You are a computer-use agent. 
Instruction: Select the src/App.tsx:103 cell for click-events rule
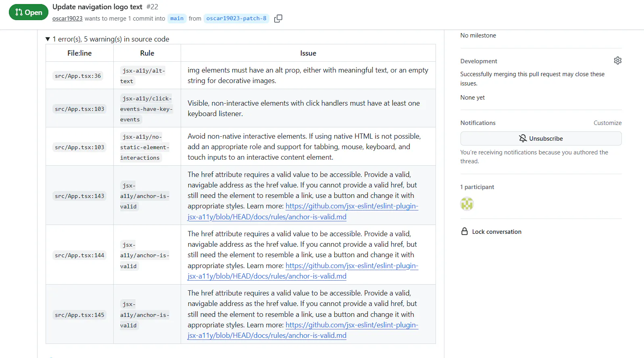pos(79,109)
